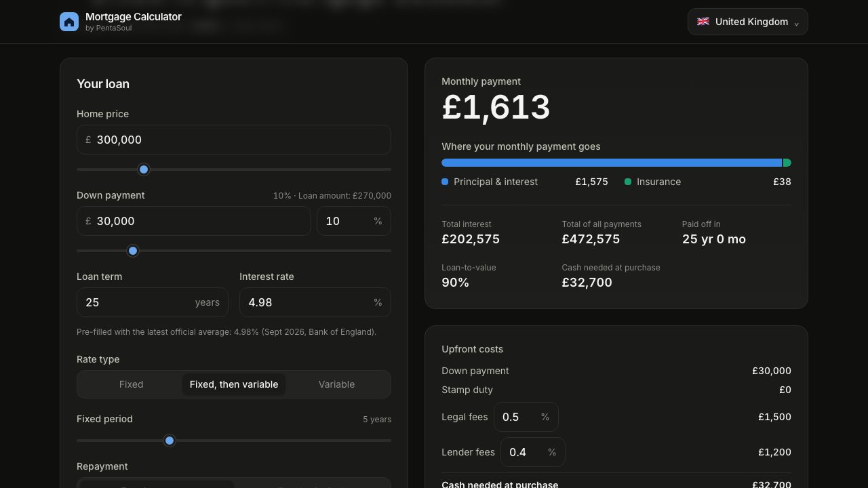868x488 pixels.
Task: Click the Total interest value £202,575
Action: point(471,239)
